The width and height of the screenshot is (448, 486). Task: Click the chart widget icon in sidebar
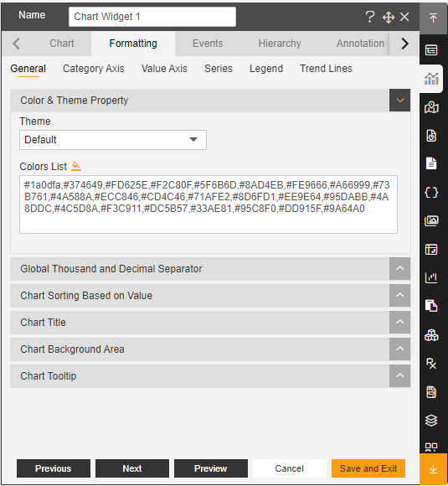tap(431, 79)
